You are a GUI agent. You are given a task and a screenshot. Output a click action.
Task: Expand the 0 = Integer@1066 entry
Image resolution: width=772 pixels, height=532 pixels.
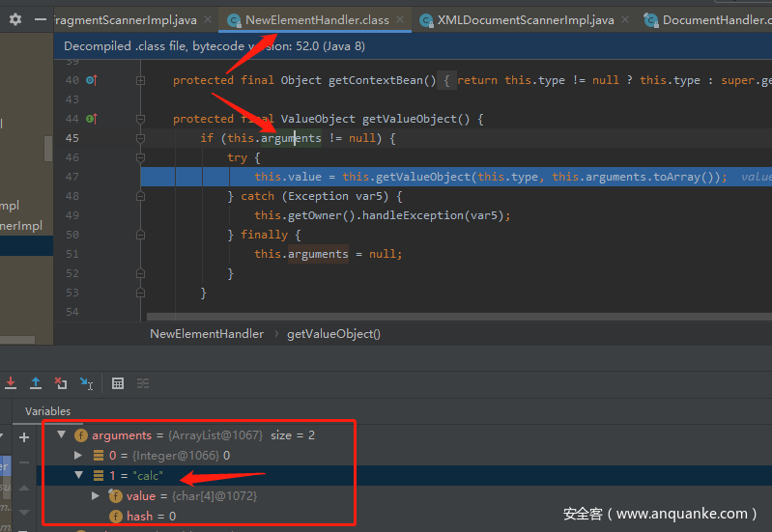79,455
